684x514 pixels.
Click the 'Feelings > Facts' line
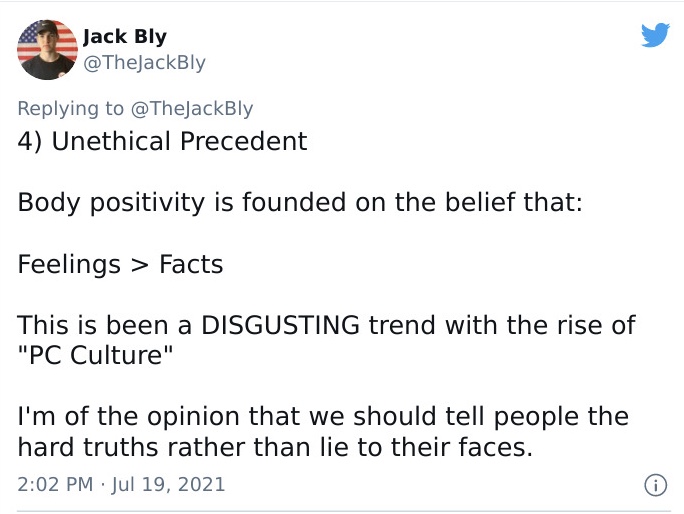[120, 264]
